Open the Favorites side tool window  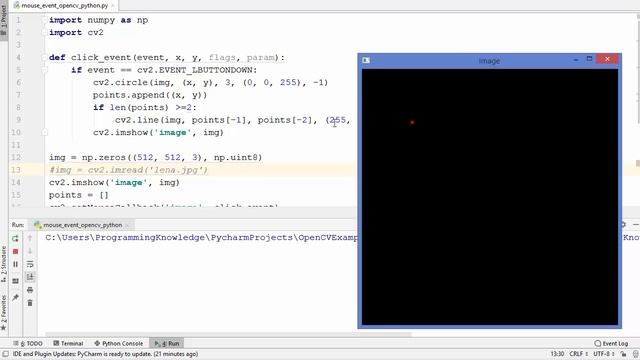pos(4,312)
